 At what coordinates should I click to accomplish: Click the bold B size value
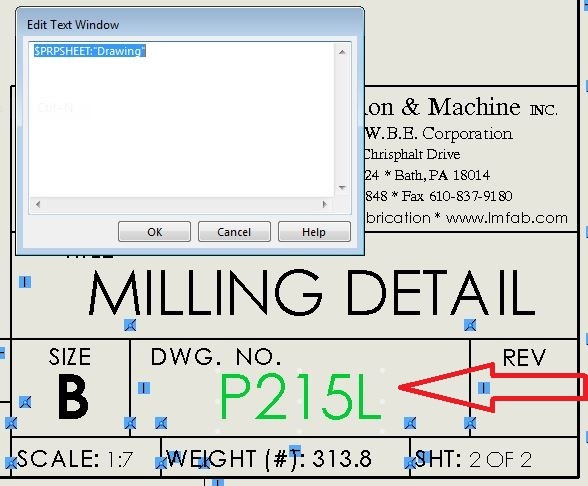click(73, 397)
